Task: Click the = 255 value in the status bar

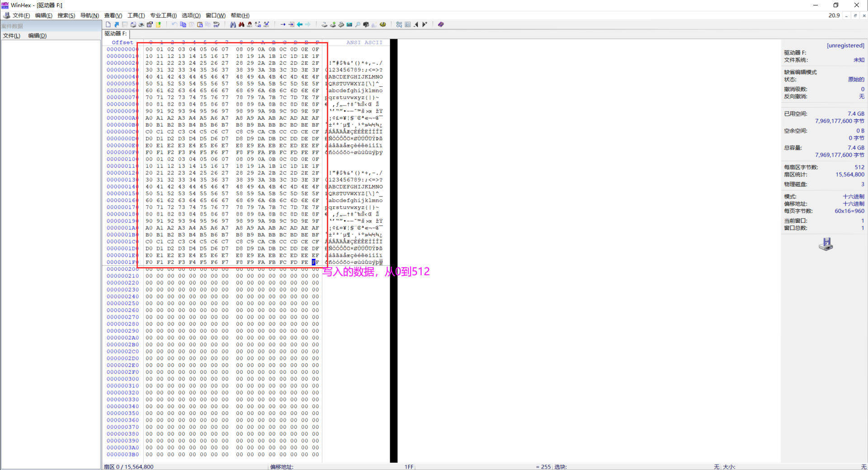Action: pos(543,466)
